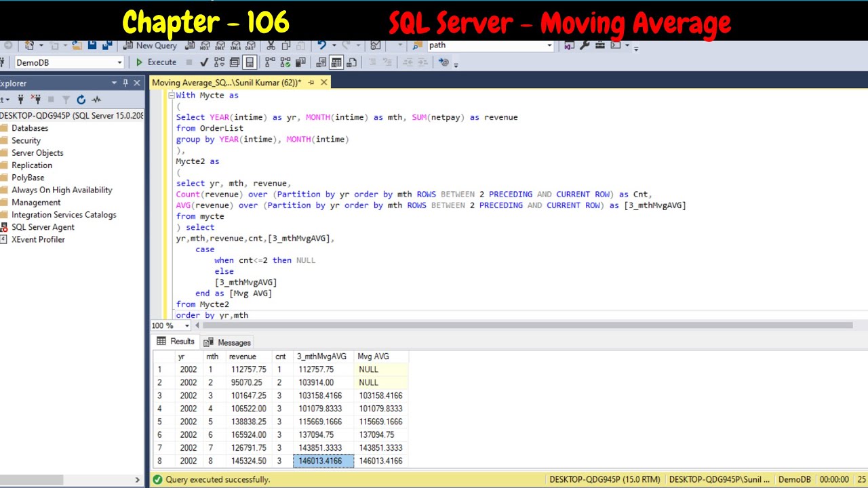Viewport: 868px width, 488px height.
Task: Open the DemoDB database dropdown
Action: [119, 62]
